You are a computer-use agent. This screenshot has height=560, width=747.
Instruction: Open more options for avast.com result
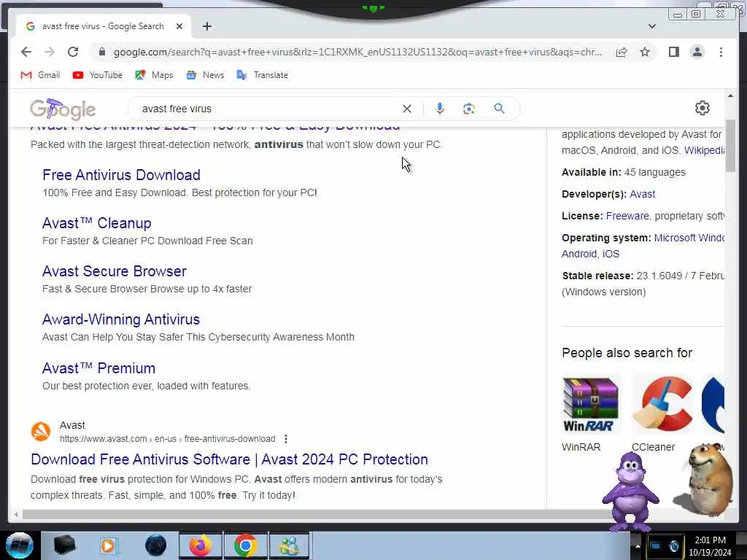pyautogui.click(x=286, y=438)
